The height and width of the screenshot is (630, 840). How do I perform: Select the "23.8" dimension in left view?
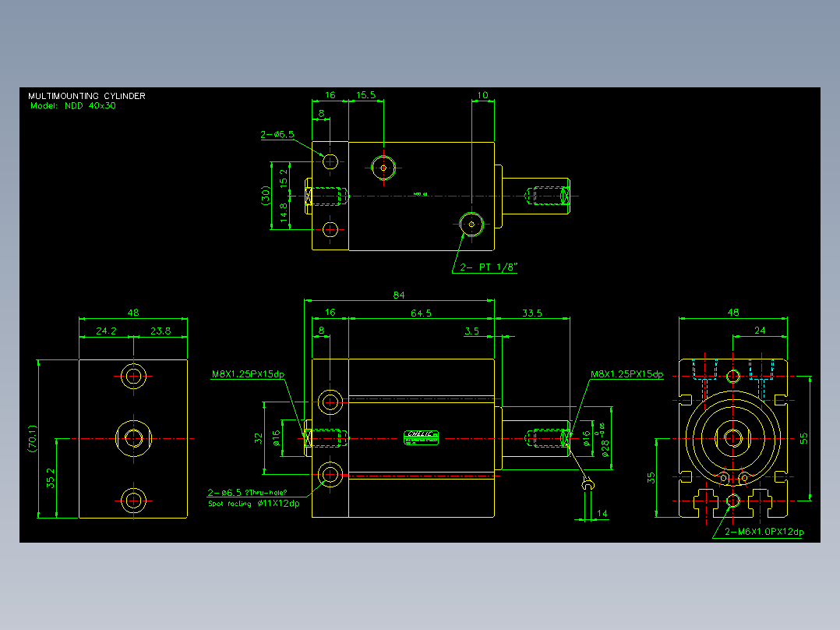[161, 331]
